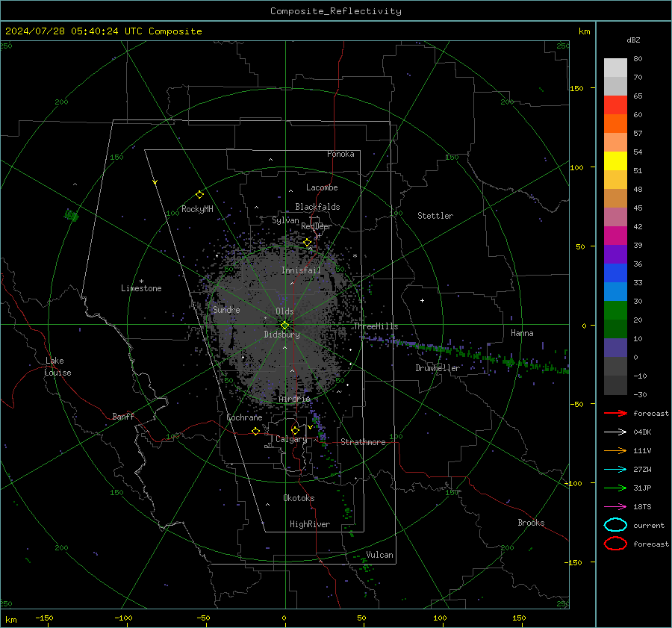Select the orange 111V arrow icon

[x=615, y=450]
